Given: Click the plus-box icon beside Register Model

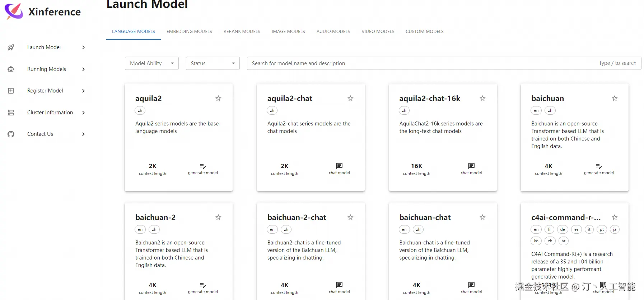Looking at the screenshot, I should coord(11,91).
